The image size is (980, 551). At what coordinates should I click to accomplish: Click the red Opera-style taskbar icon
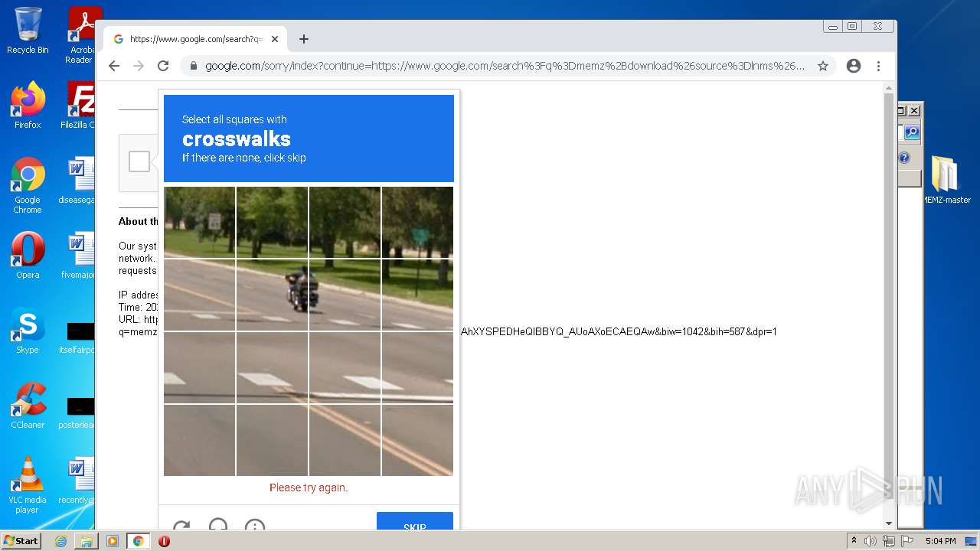(164, 541)
